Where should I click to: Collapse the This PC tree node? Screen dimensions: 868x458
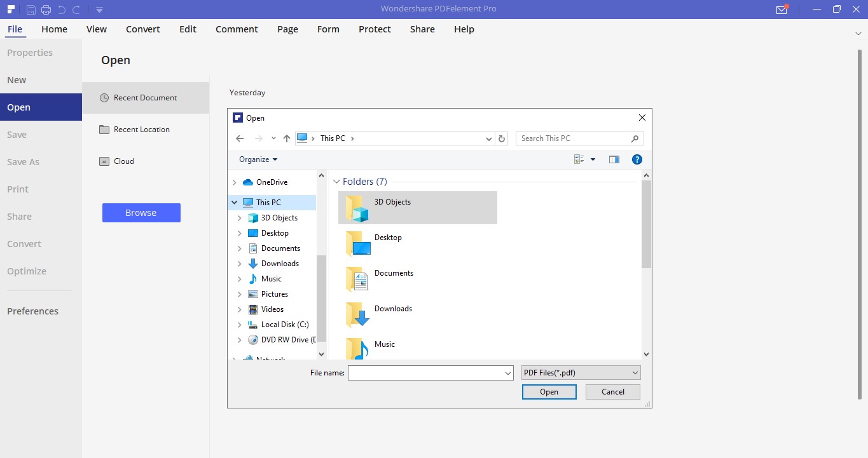[x=235, y=203]
